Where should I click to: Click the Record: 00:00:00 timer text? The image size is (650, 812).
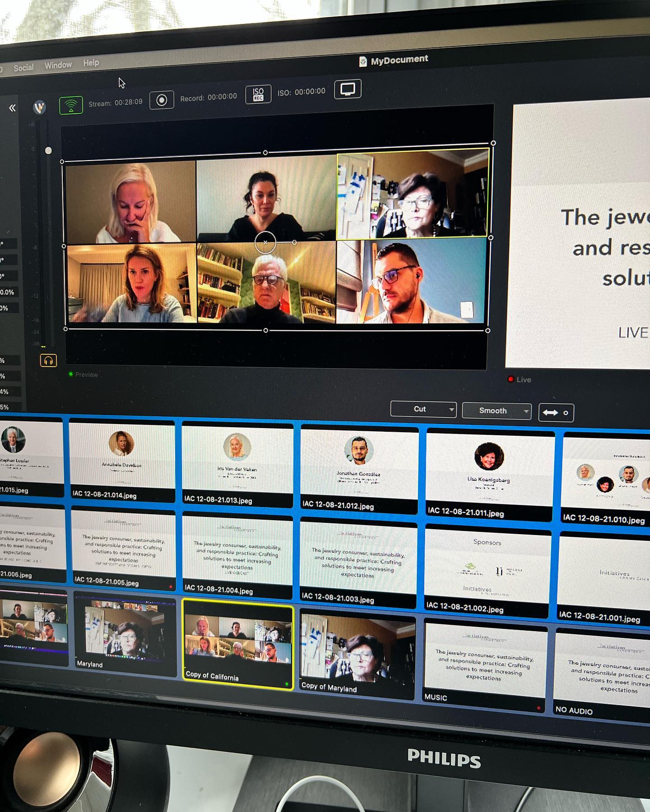coord(209,97)
